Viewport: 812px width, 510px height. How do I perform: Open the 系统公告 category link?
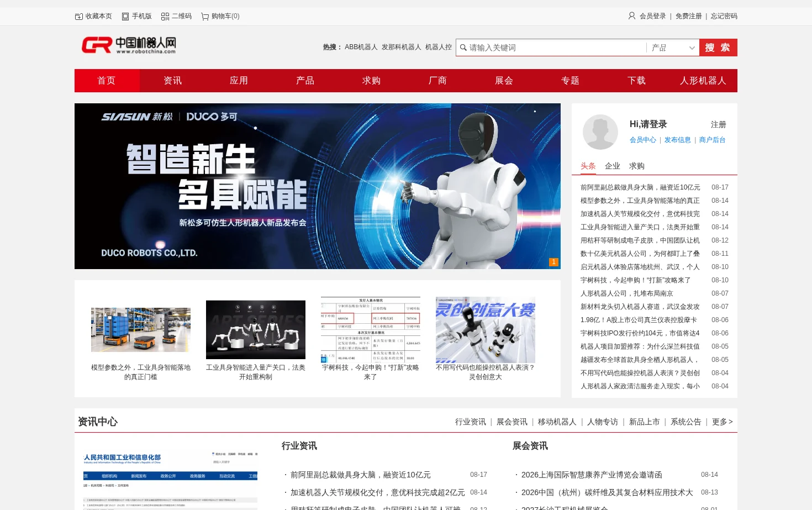click(686, 422)
